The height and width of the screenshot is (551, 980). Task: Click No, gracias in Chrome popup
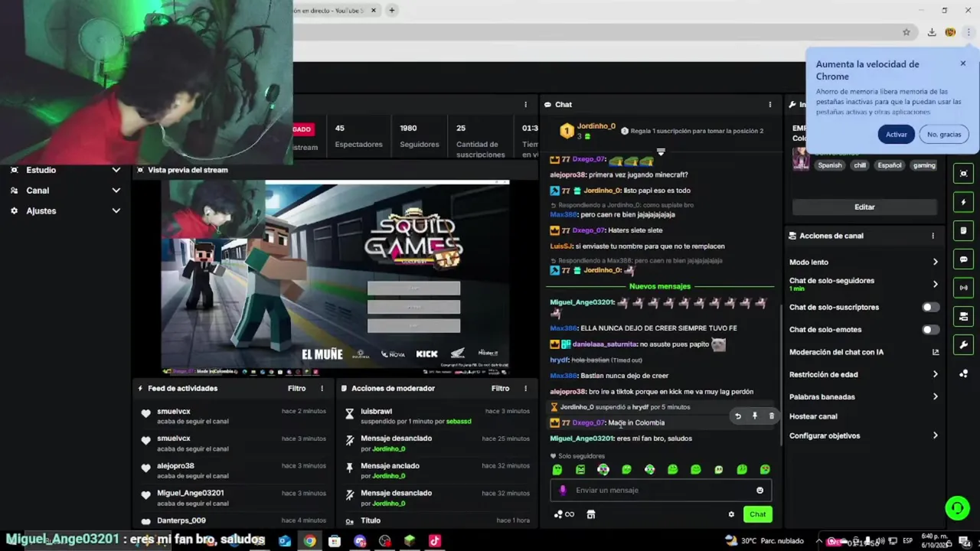tap(944, 134)
